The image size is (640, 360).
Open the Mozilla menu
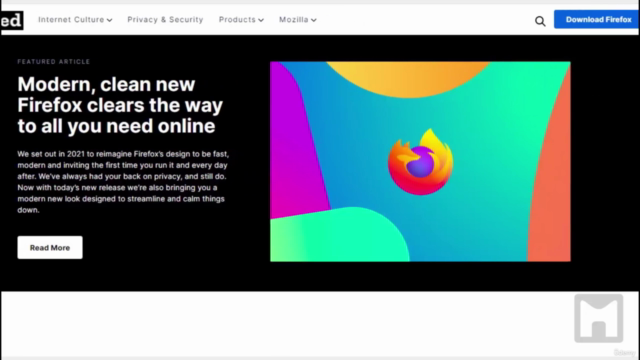298,20
